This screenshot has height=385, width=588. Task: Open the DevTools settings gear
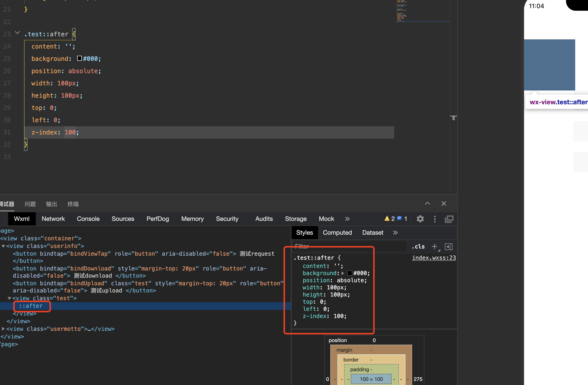click(x=420, y=219)
